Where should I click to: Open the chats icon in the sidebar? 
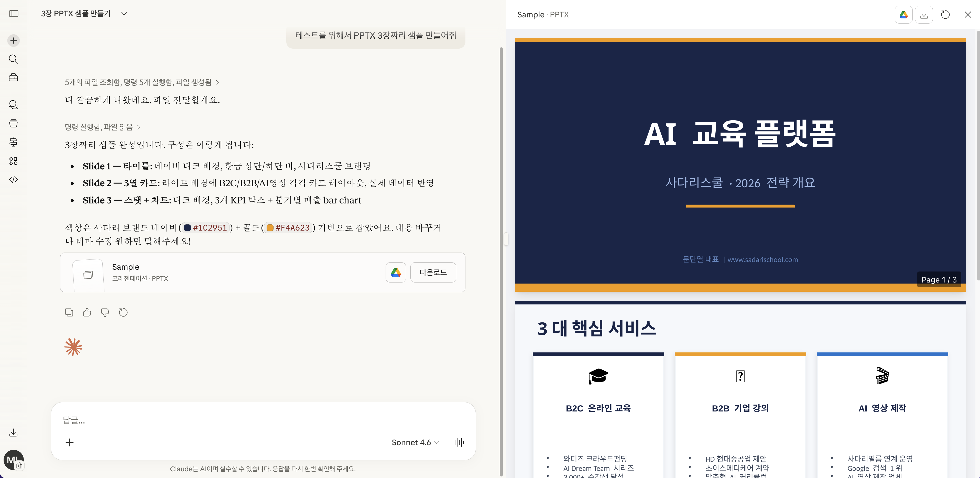point(14,105)
